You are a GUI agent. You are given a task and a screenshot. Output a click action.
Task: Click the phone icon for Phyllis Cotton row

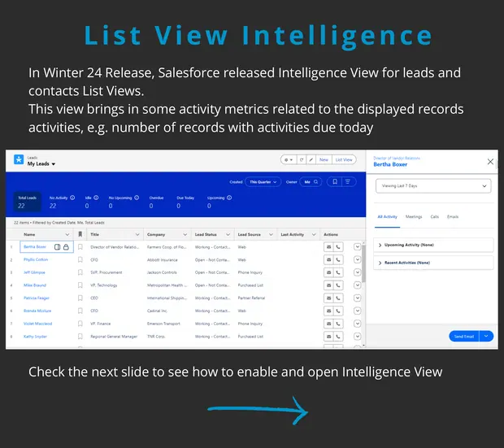(x=338, y=259)
